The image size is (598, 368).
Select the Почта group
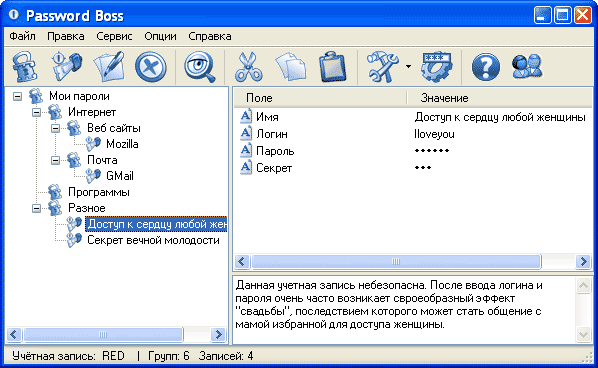coord(102,160)
